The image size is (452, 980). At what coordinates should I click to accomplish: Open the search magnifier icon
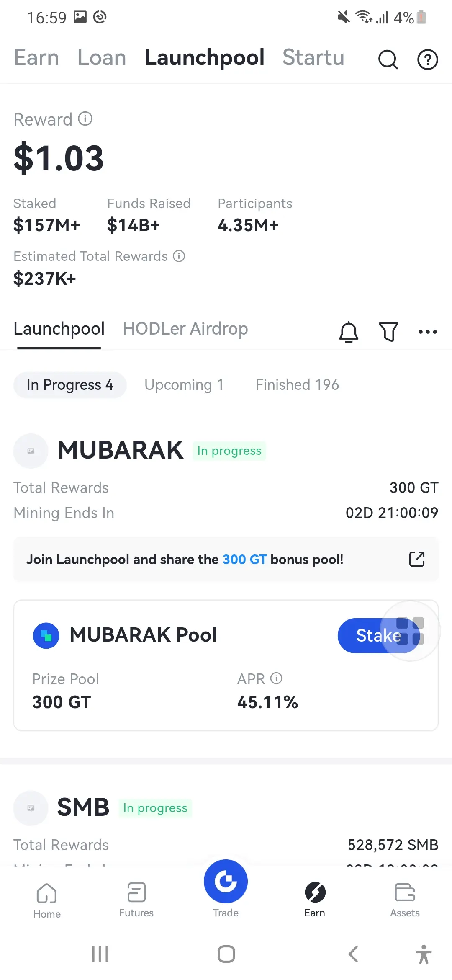coord(388,59)
